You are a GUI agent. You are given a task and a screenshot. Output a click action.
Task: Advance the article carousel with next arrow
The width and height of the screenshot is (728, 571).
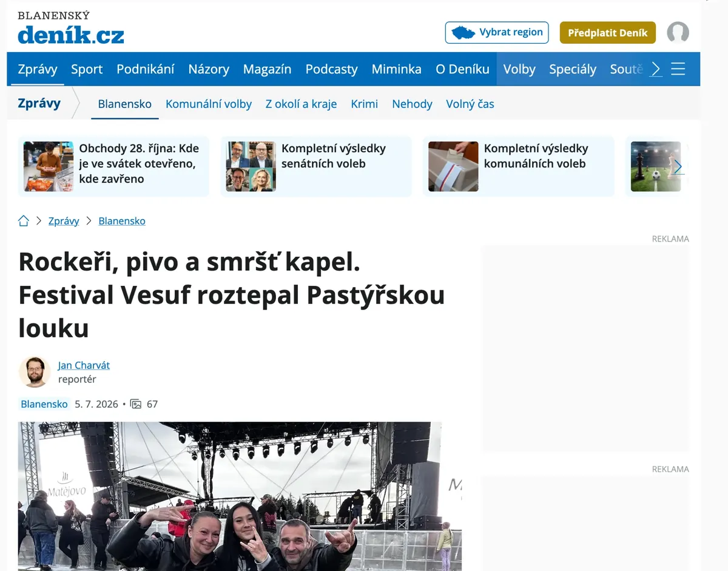coord(678,167)
